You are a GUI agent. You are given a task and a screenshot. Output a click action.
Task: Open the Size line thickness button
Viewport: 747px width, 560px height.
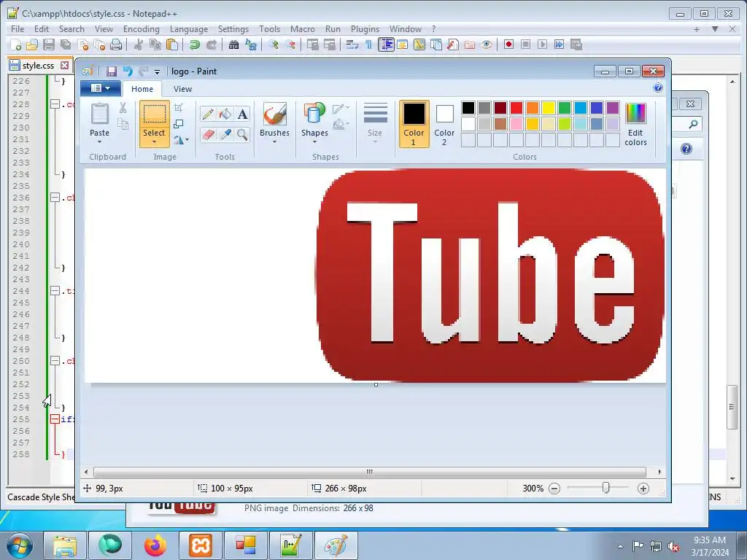point(375,122)
